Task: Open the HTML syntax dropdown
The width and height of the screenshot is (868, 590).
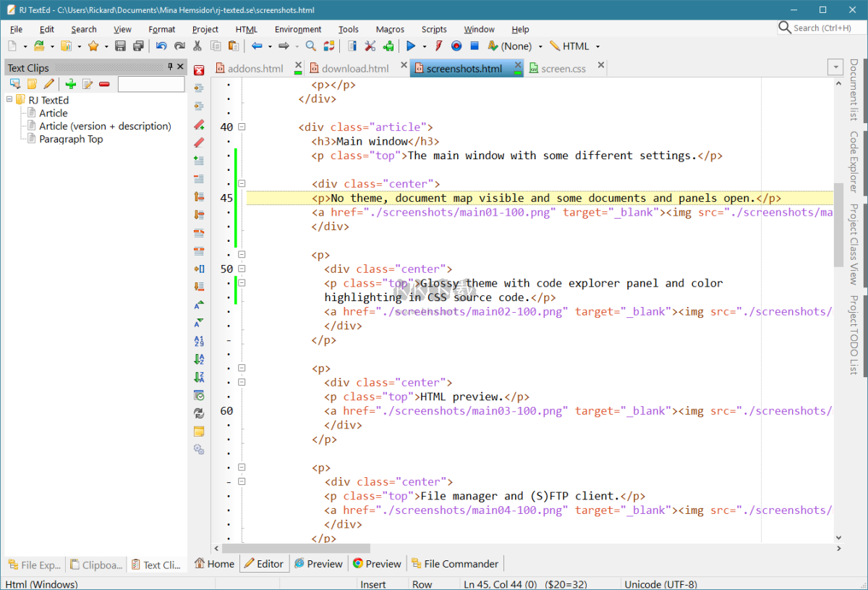Action: tap(597, 46)
